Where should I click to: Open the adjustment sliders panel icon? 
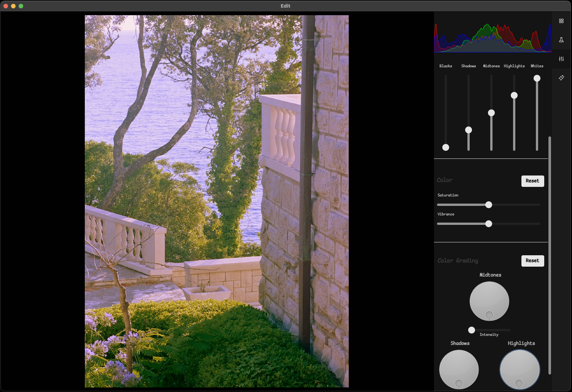(x=561, y=59)
